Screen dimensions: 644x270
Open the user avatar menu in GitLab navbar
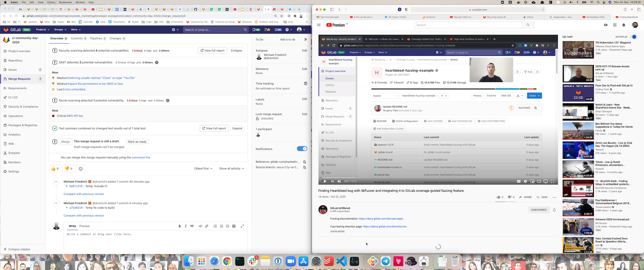coord(301,30)
